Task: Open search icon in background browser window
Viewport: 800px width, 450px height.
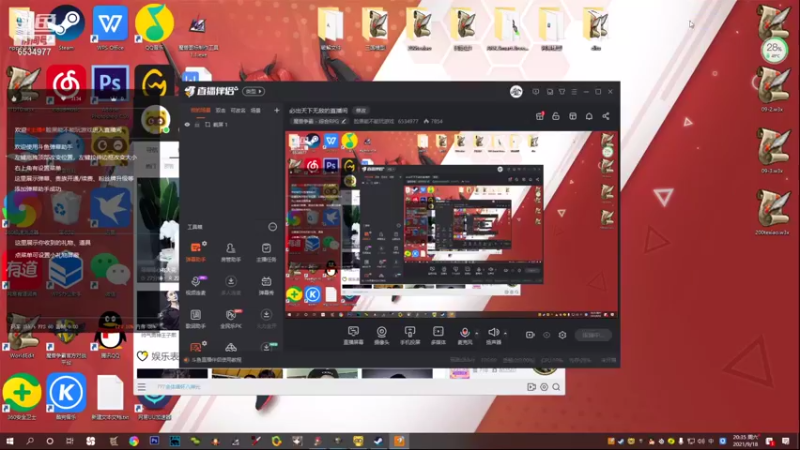Action: tap(556, 387)
